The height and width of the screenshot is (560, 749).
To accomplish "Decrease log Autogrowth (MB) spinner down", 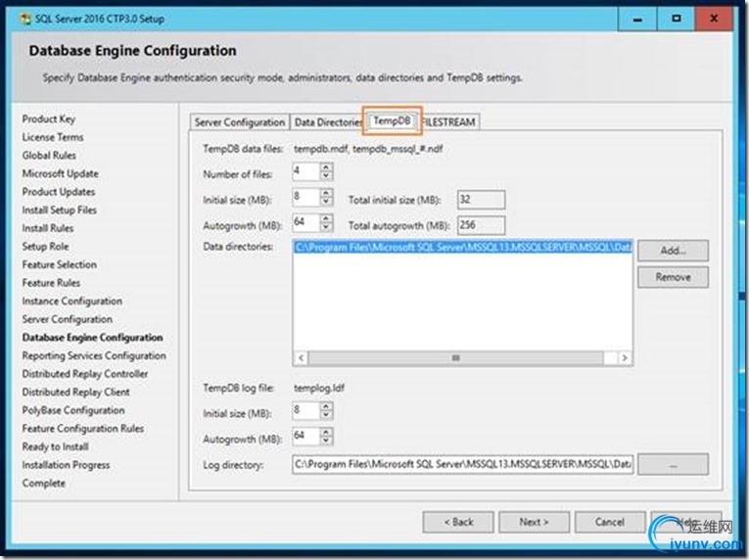I will point(326,440).
